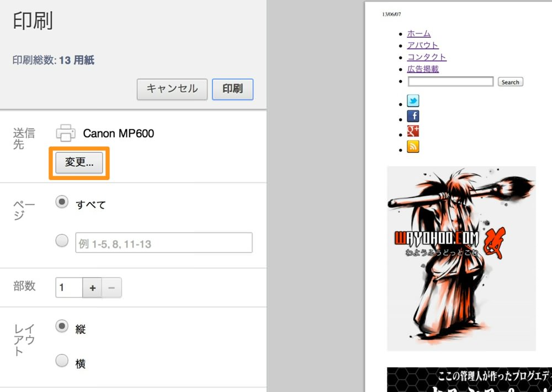Viewport: 552px width, 392px height.
Task: Click the Twitter icon in the preview
Action: pyautogui.click(x=413, y=100)
